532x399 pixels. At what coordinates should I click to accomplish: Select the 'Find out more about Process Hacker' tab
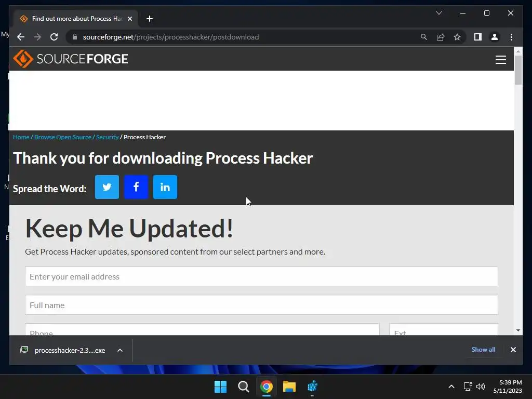click(75, 19)
